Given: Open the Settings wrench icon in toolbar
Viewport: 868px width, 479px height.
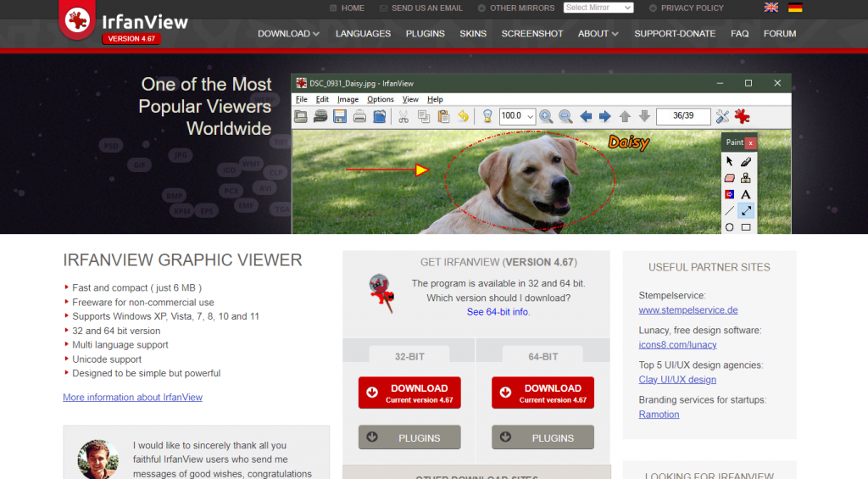Looking at the screenshot, I should pos(722,116).
